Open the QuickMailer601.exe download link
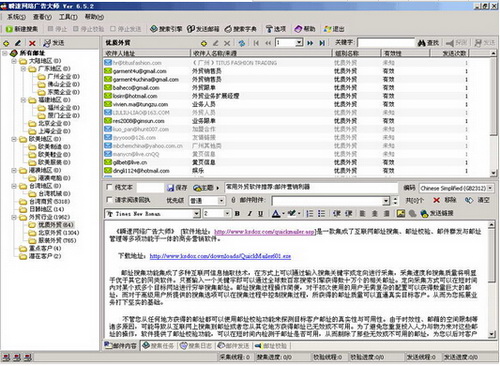This screenshot has width=500, height=366. click(x=220, y=256)
